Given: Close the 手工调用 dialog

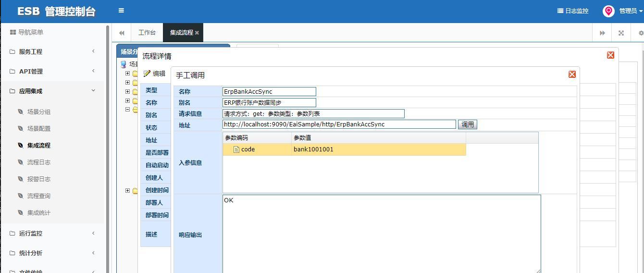Looking at the screenshot, I should tap(572, 74).
